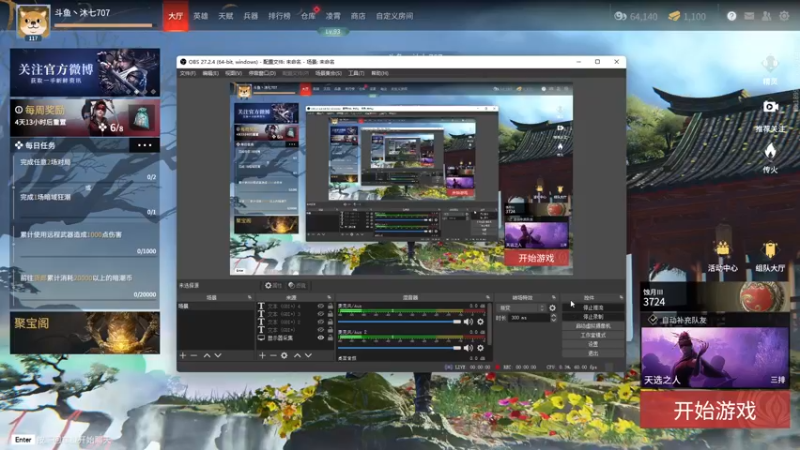Click the large 开始游戏 button

(715, 410)
